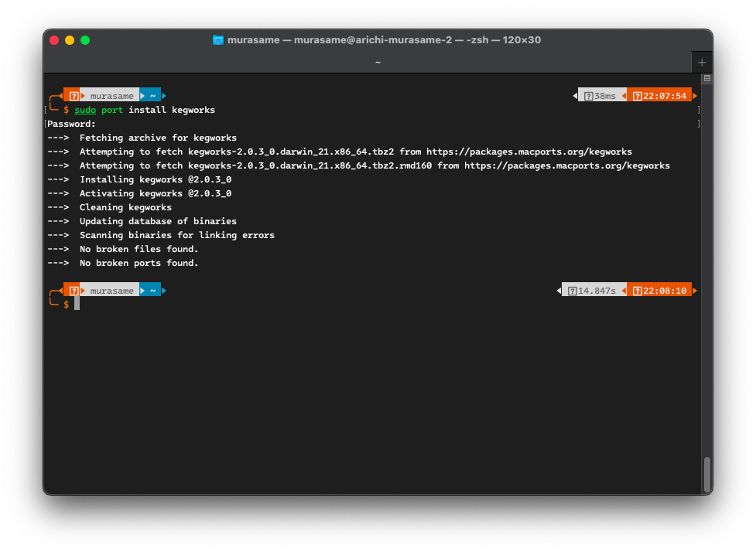Click the alternate screen icon above scrollbar

[706, 79]
